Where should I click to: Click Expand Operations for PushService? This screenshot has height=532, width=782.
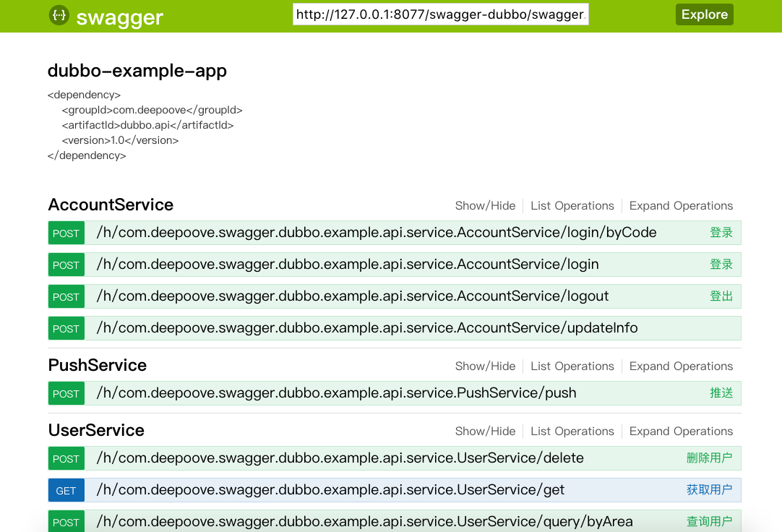tap(681, 366)
